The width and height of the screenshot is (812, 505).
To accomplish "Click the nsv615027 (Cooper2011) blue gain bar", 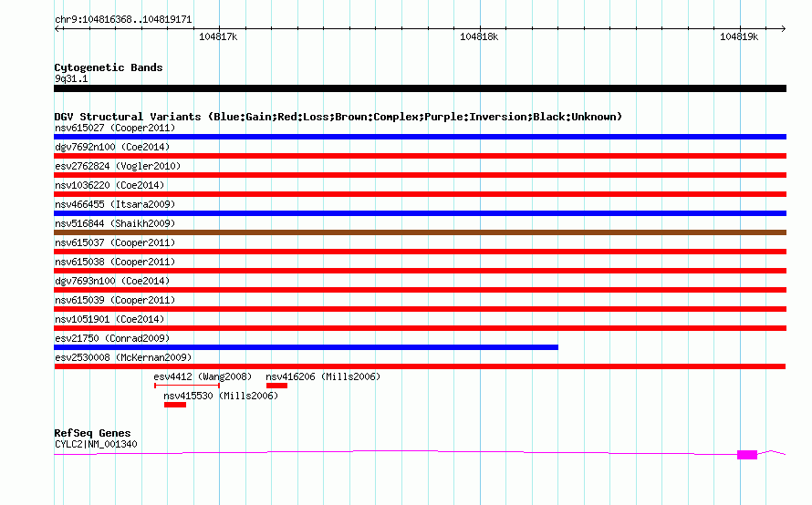I will tap(420, 137).
